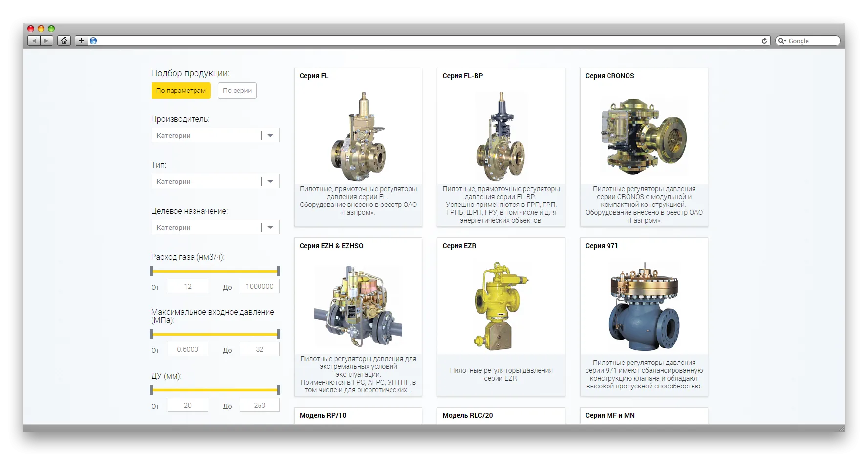
Task: Click right handle of the входное давление slider
Action: point(278,334)
